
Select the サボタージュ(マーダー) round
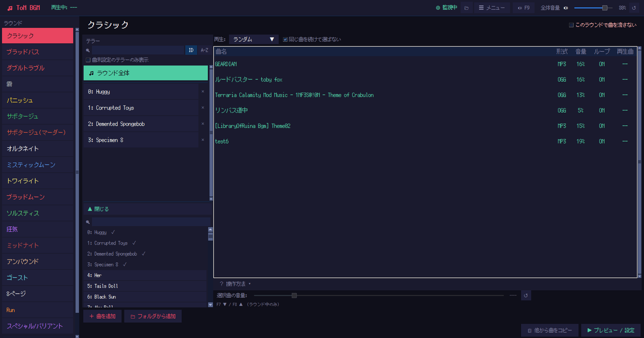coord(38,132)
